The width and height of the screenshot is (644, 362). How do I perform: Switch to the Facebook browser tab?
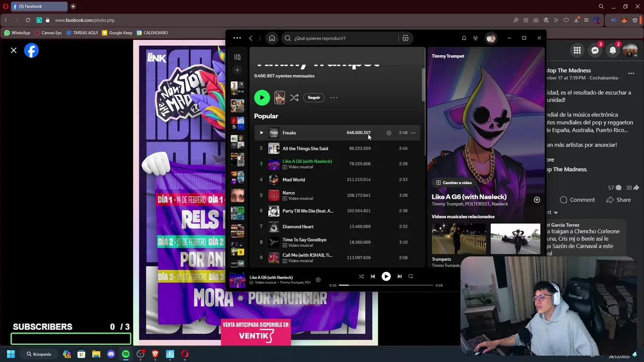pos(39,7)
